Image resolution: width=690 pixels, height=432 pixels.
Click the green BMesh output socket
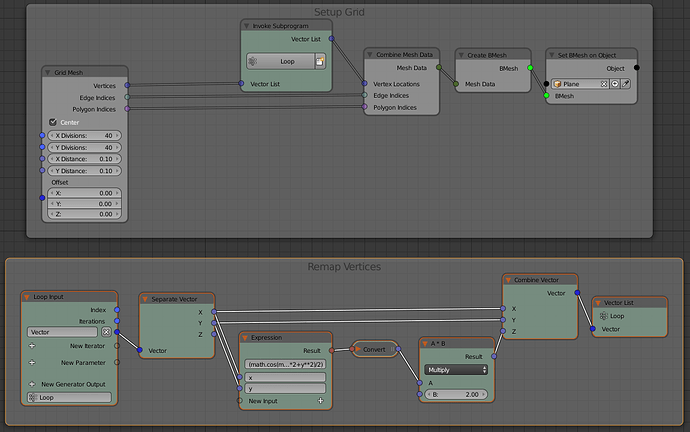tap(530, 68)
